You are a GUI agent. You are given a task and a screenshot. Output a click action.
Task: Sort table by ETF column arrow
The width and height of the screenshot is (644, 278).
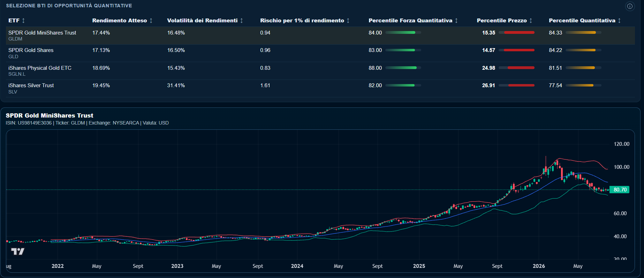pyautogui.click(x=23, y=21)
